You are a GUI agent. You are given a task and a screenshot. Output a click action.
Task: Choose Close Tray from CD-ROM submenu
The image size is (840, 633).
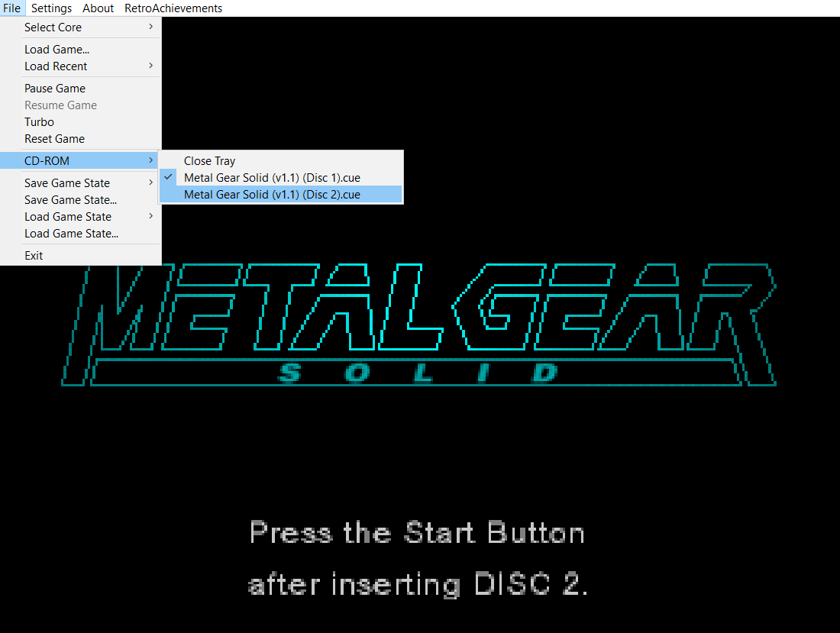click(209, 160)
